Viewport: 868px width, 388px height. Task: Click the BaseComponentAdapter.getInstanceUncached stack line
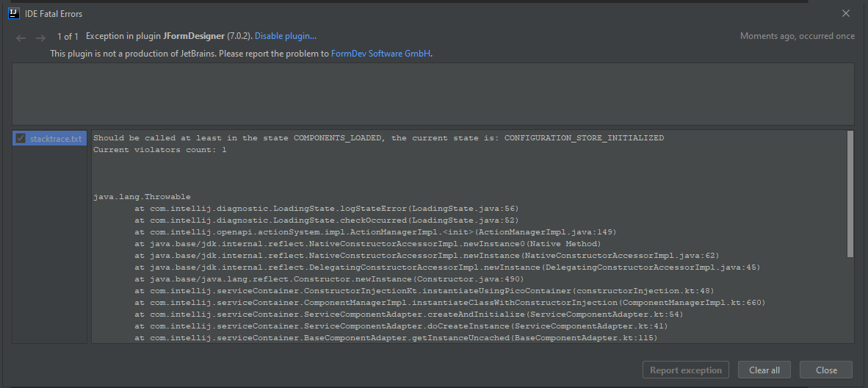(x=396, y=337)
